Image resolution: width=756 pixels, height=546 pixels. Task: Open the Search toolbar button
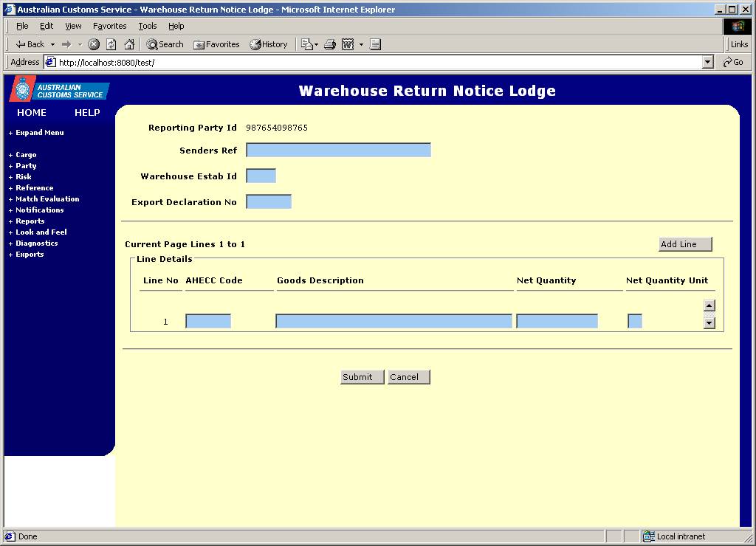(165, 44)
